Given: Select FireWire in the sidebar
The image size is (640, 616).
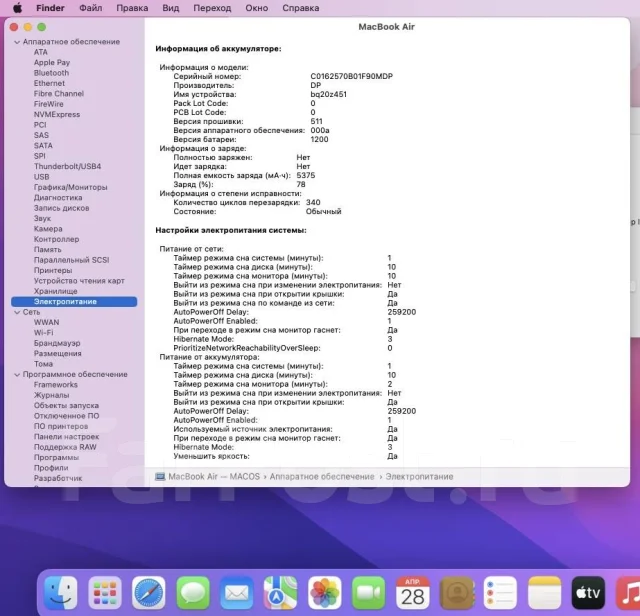Looking at the screenshot, I should point(49,104).
